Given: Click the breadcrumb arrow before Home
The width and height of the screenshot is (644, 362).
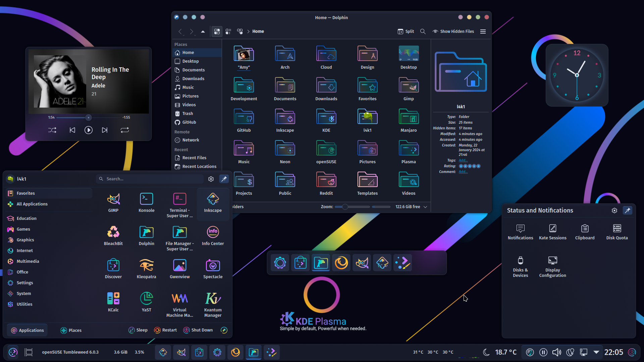Looking at the screenshot, I should pyautogui.click(x=248, y=31).
